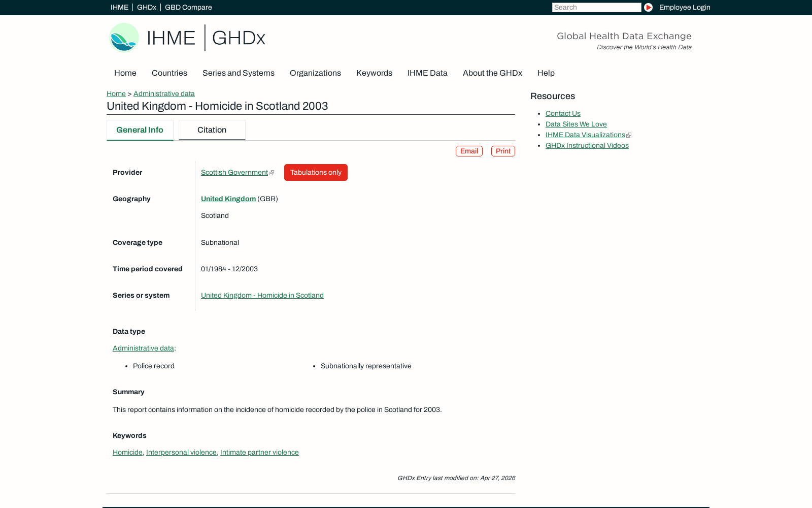The image size is (812, 508).
Task: Open United Kingdom - Homicide in Scotland series
Action: coord(262,295)
